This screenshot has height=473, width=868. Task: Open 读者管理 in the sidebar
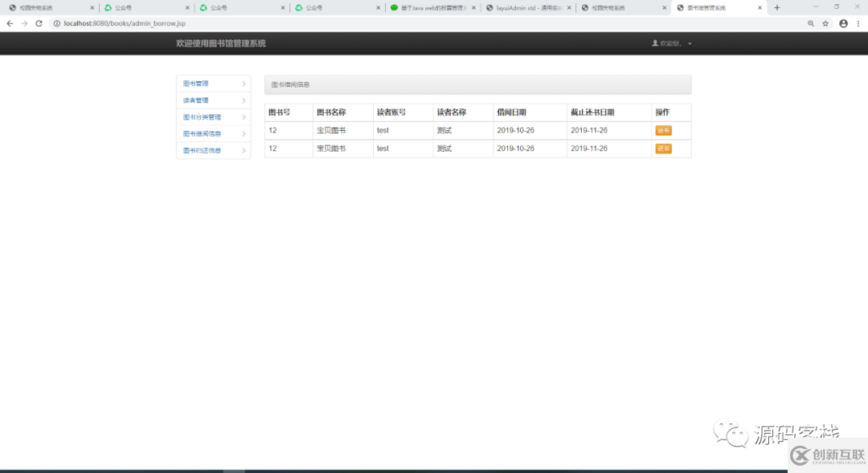(x=196, y=100)
